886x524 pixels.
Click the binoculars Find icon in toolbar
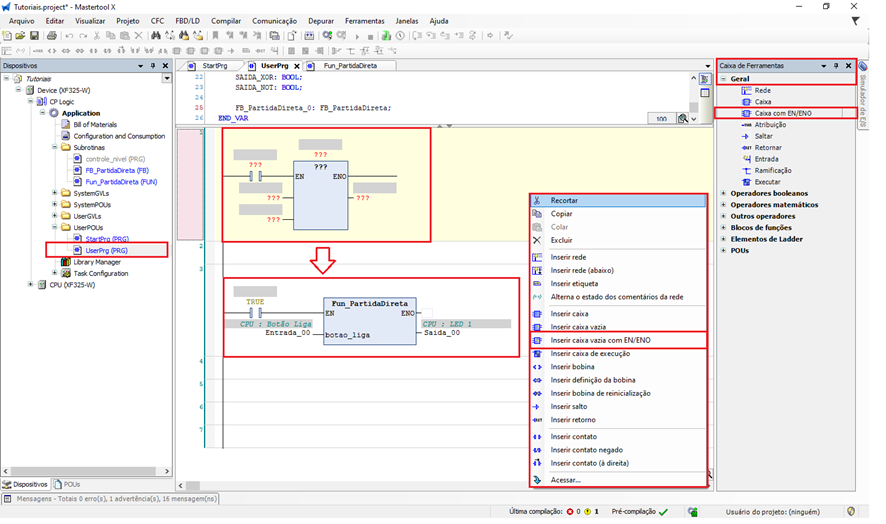click(x=155, y=36)
